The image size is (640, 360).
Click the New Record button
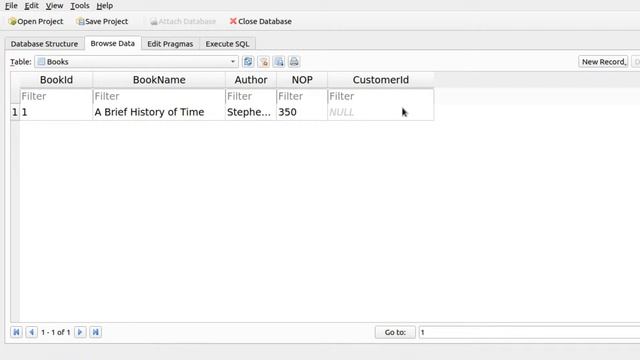[x=603, y=62]
